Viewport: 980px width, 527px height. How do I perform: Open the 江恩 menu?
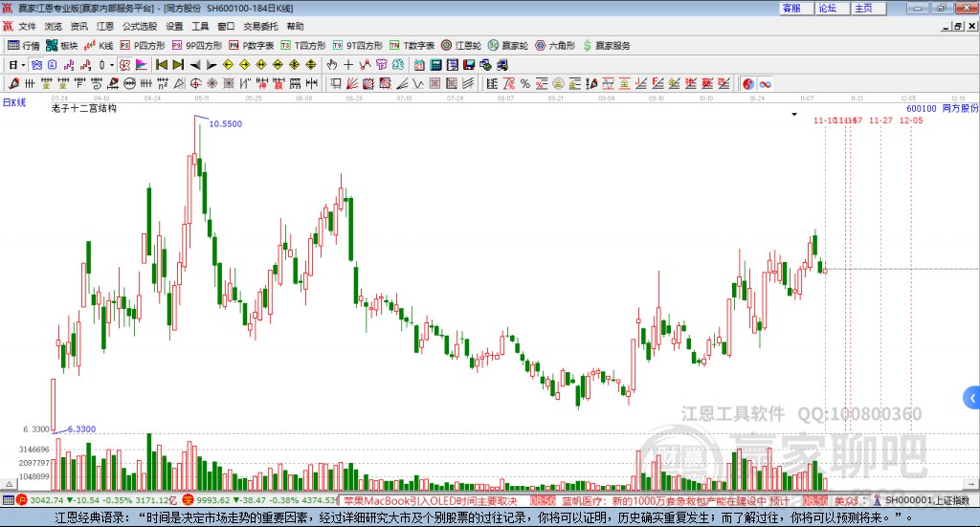[x=105, y=26]
